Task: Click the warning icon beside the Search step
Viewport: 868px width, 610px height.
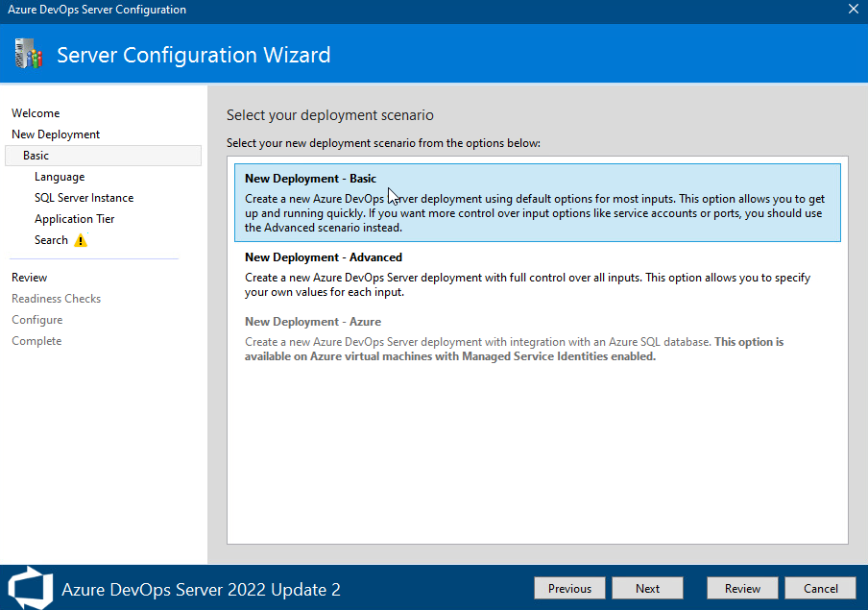Action: [x=82, y=240]
